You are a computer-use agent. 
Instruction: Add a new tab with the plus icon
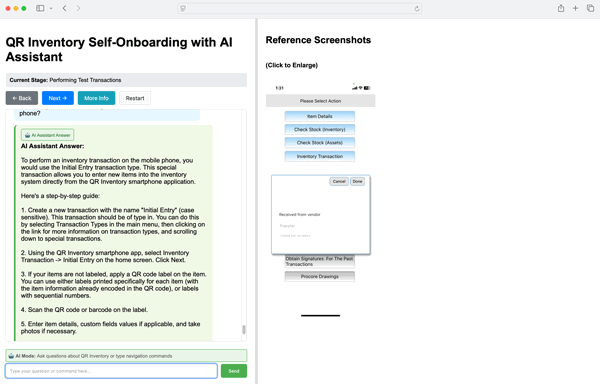[x=575, y=8]
